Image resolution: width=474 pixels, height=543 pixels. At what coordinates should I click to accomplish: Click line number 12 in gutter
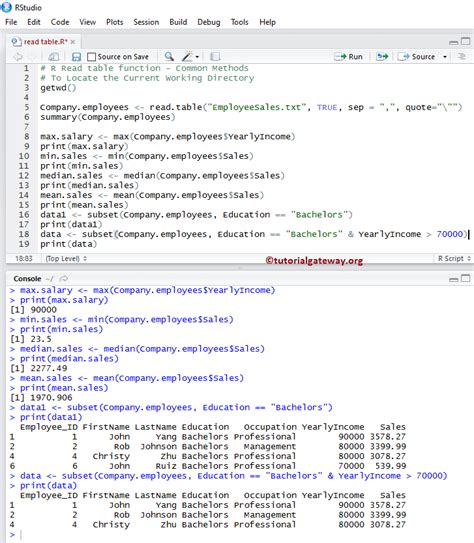[x=24, y=176]
